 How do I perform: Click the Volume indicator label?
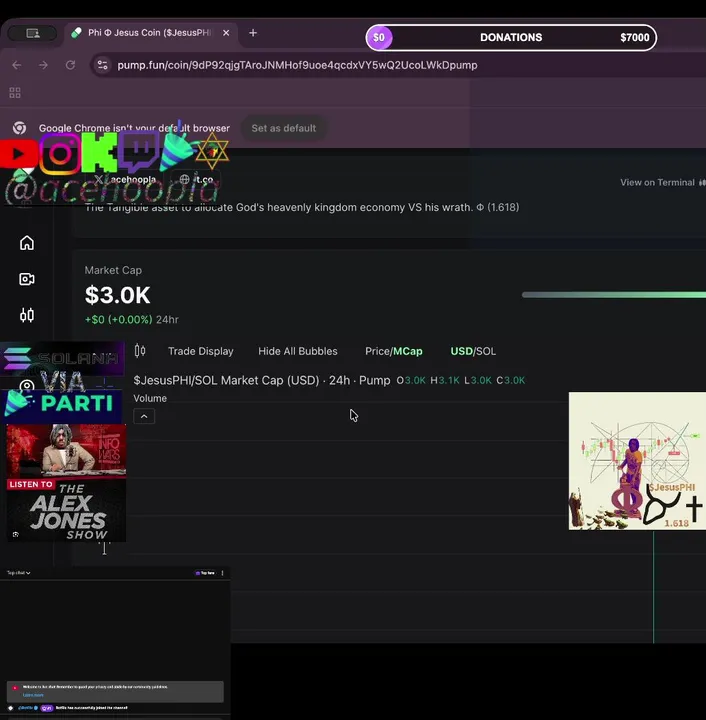tap(150, 399)
